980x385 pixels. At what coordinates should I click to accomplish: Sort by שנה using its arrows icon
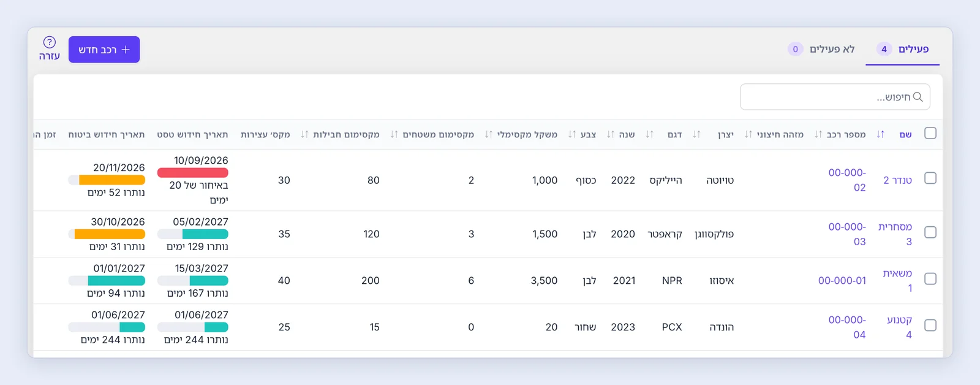click(611, 134)
